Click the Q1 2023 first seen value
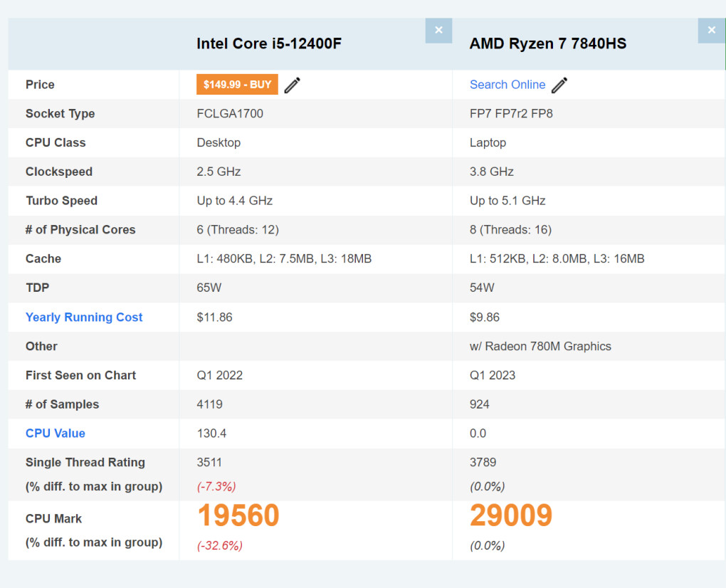Screen dimensions: 726x588 point(492,375)
